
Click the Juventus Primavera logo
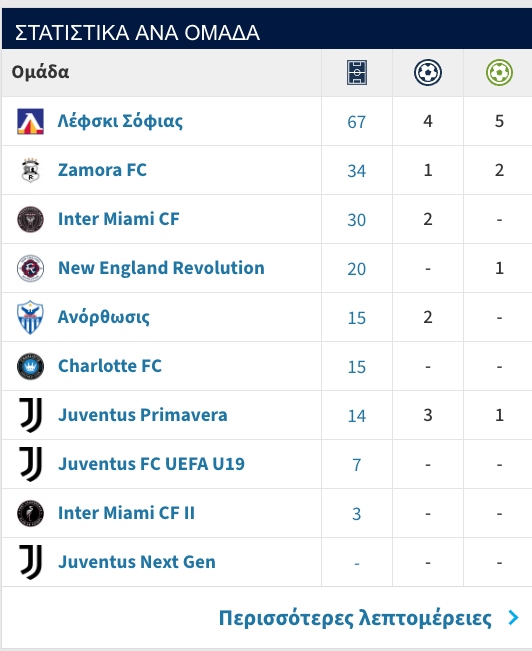pyautogui.click(x=31, y=415)
